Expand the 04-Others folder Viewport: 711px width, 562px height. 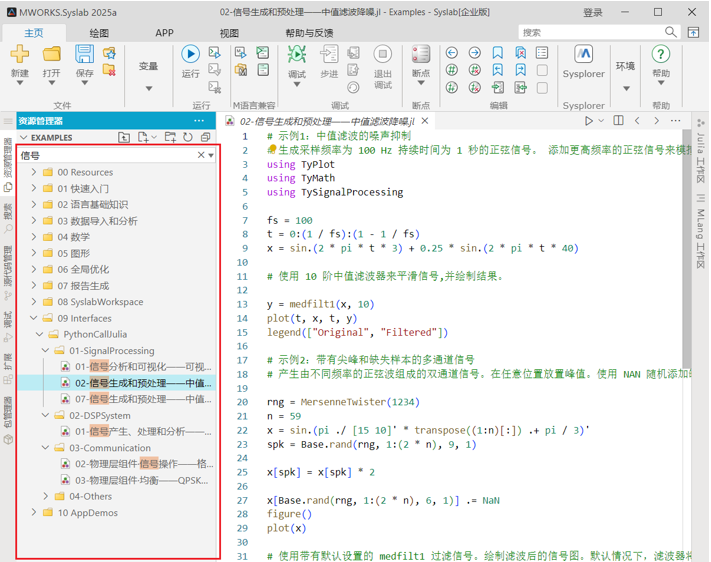[45, 496]
